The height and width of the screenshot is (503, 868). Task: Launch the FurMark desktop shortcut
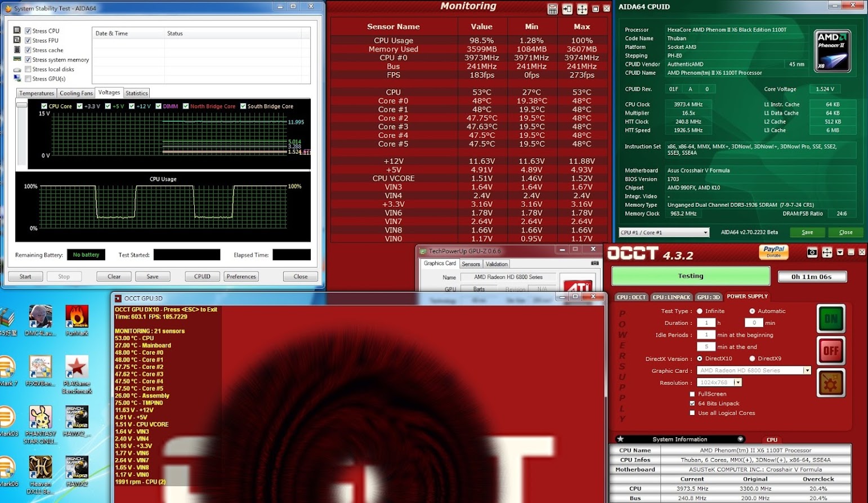pyautogui.click(x=77, y=320)
